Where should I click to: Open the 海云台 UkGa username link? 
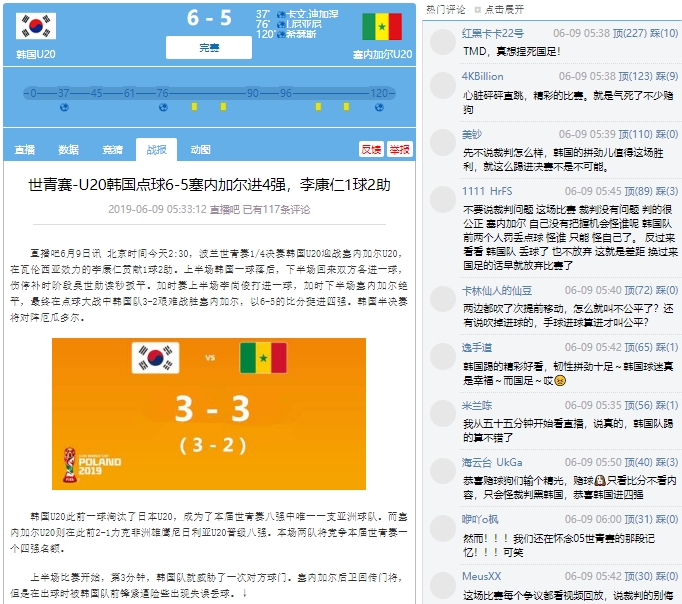tap(492, 462)
